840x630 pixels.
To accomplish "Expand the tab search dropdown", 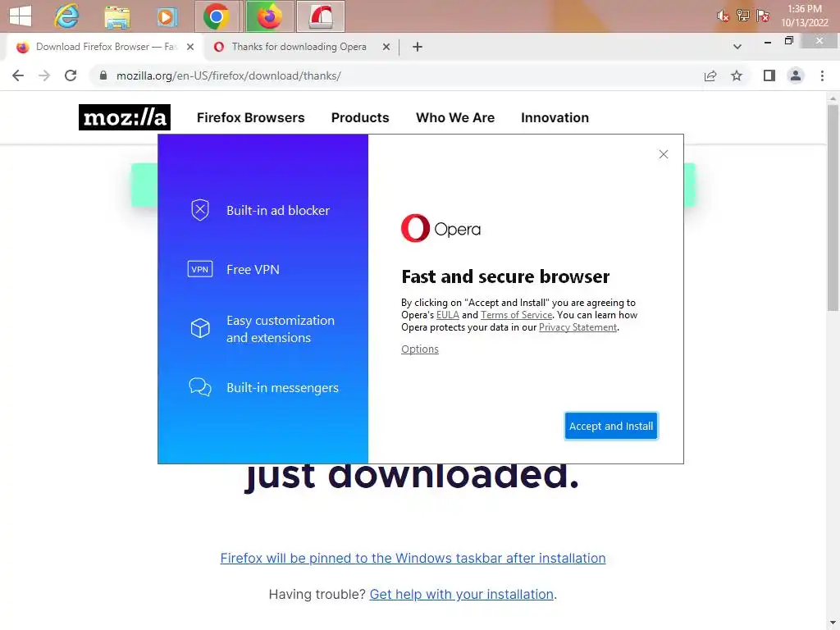I will pos(737,47).
